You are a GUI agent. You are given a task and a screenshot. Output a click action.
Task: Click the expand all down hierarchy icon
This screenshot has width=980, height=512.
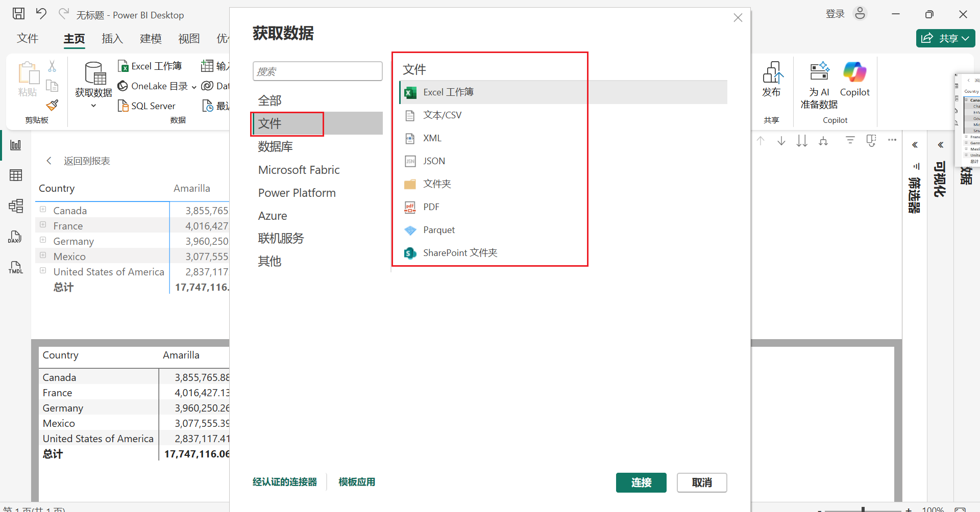[823, 141]
